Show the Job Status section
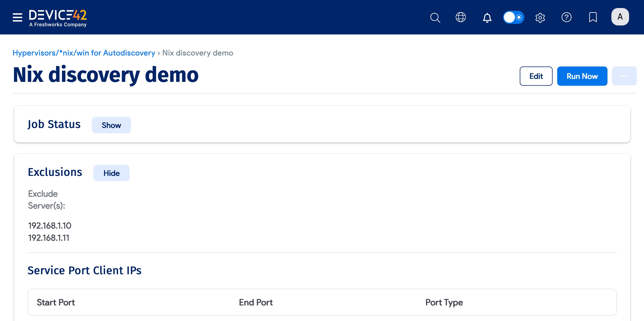Screen dimensions: 644x321 tap(111, 125)
